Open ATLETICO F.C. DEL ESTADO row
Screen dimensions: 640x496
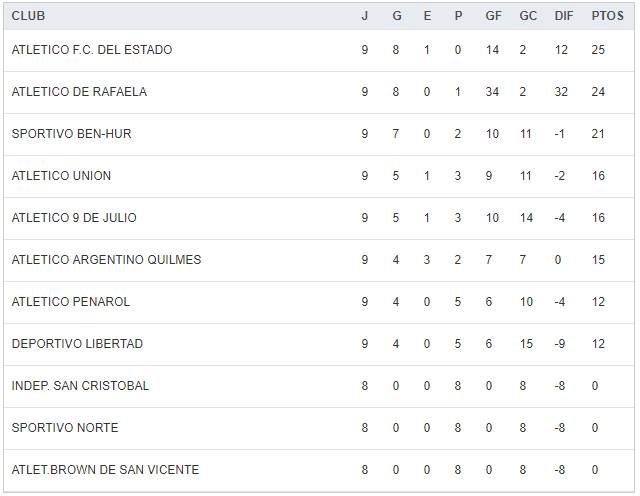pos(92,50)
